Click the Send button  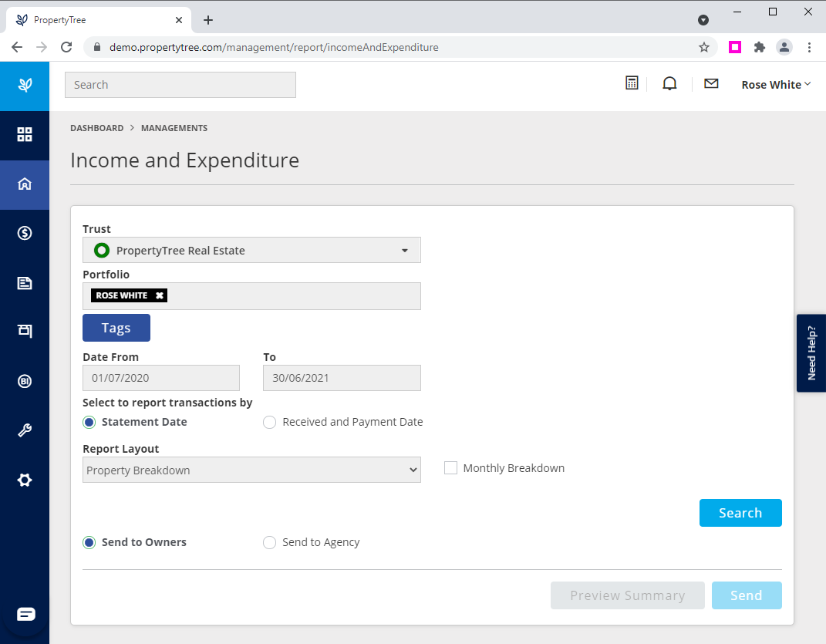747,595
